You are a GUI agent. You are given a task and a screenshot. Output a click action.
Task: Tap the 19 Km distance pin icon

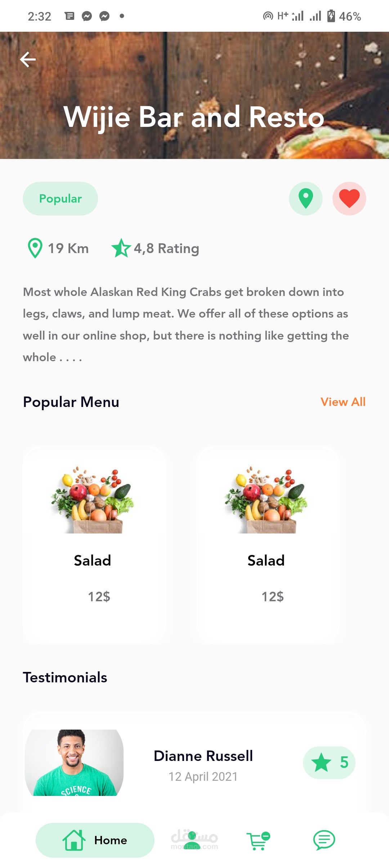tap(35, 248)
